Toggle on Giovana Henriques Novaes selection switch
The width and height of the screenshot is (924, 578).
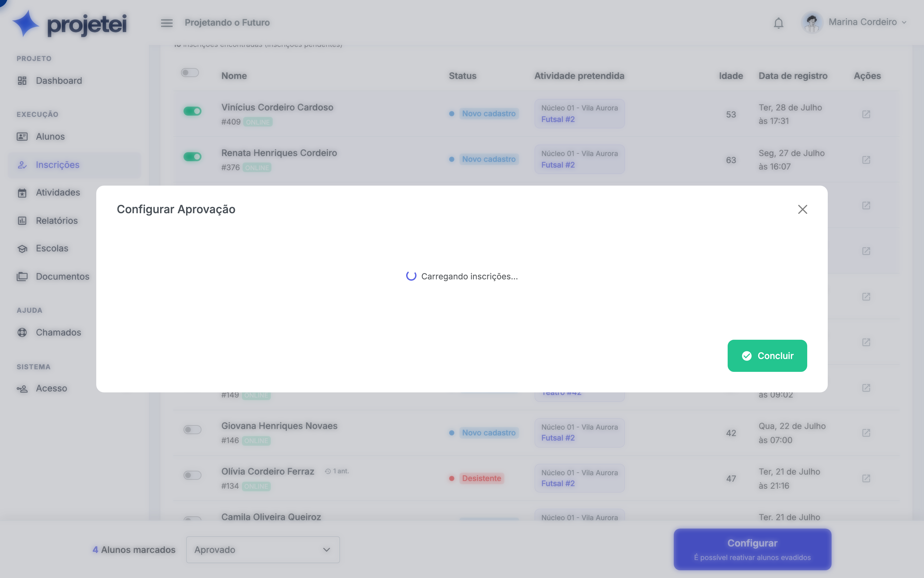coord(193,430)
